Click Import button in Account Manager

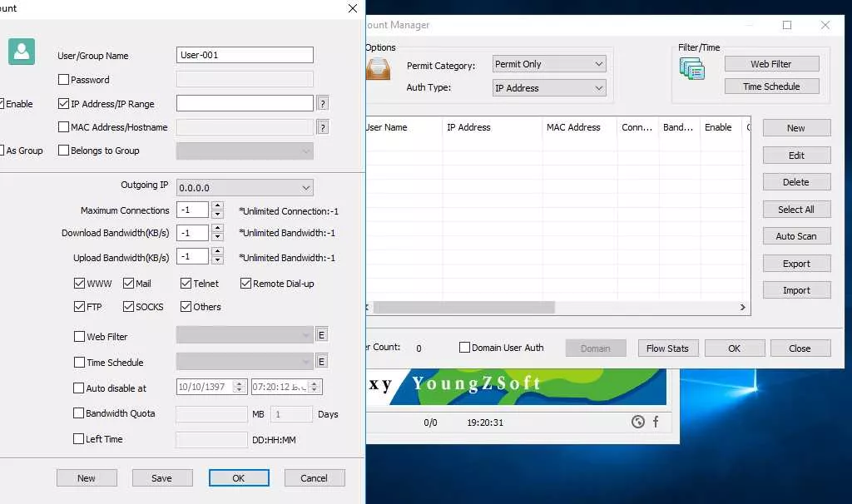(796, 290)
